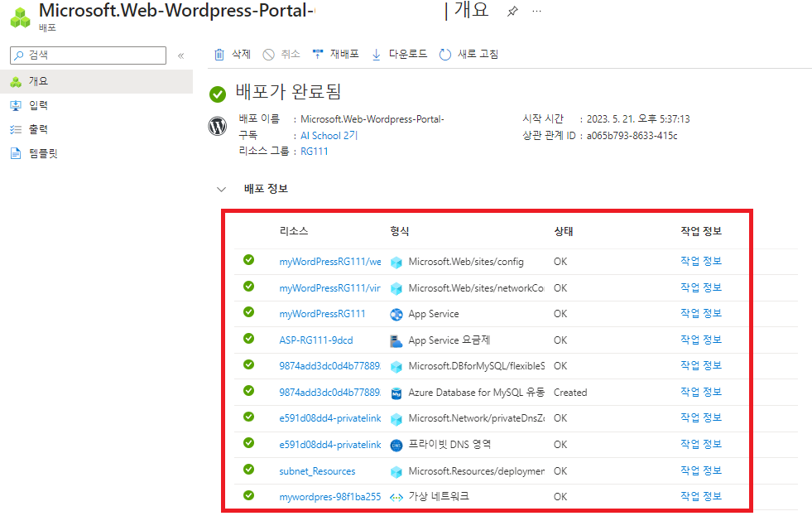Image resolution: width=812 pixels, height=516 pixels.
Task: Click correlation ID a065b793-8633-415c
Action: (632, 135)
